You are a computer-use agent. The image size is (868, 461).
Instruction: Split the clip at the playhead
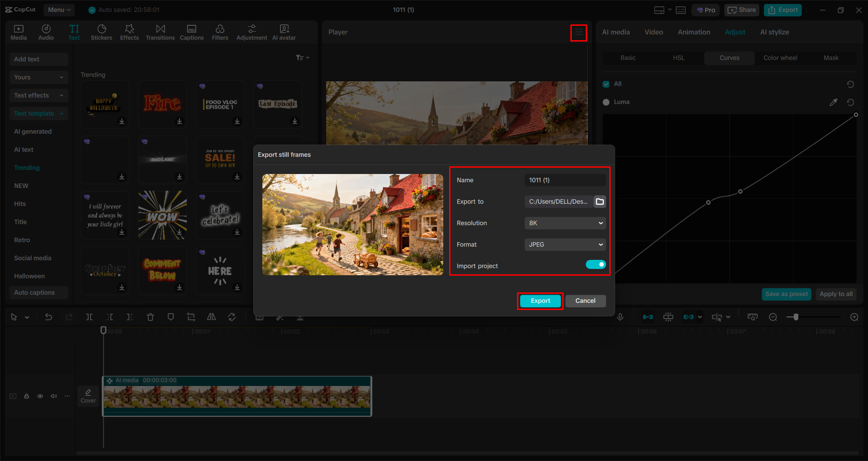(89, 317)
